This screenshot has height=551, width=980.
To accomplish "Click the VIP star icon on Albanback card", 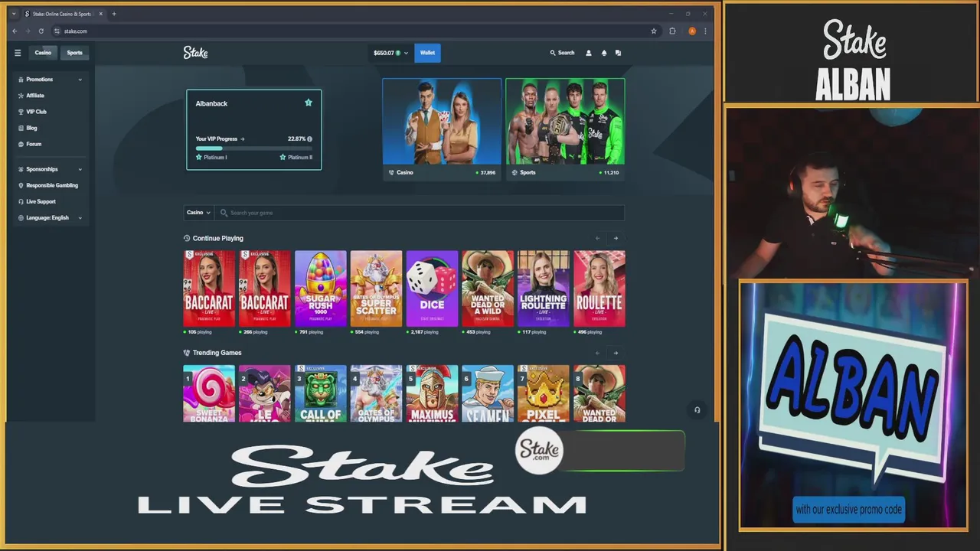I will coord(309,103).
